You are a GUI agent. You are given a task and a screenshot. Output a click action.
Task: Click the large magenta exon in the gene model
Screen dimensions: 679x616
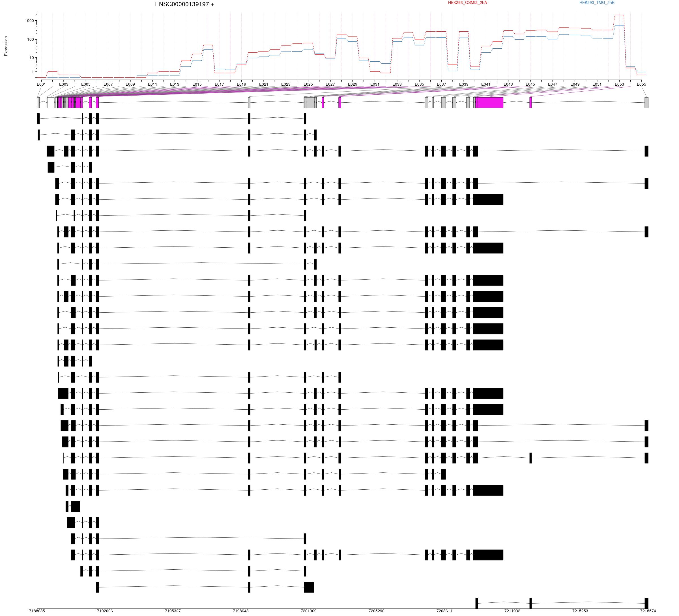click(x=490, y=103)
